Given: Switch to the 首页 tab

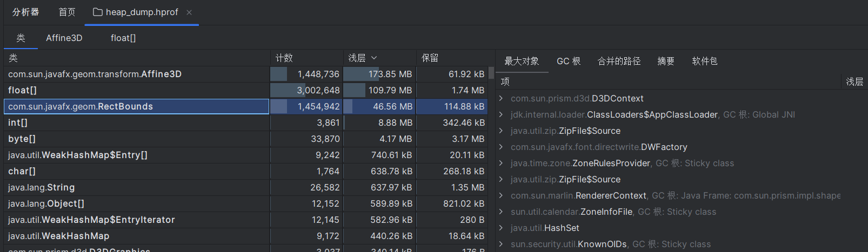Looking at the screenshot, I should 67,12.
